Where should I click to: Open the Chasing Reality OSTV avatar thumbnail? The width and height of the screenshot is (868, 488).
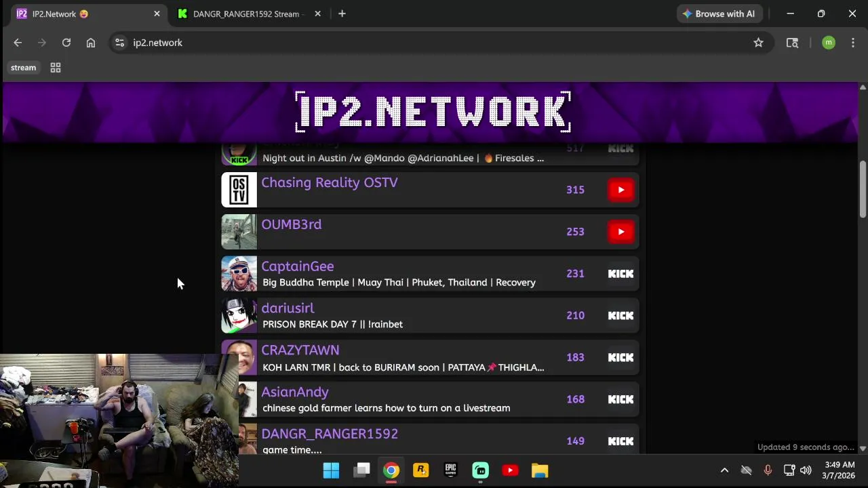[x=239, y=190]
